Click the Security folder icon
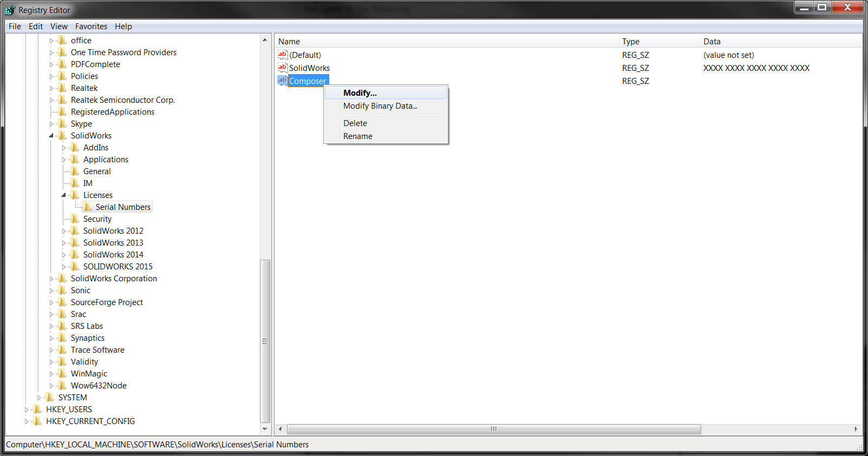 pyautogui.click(x=75, y=219)
